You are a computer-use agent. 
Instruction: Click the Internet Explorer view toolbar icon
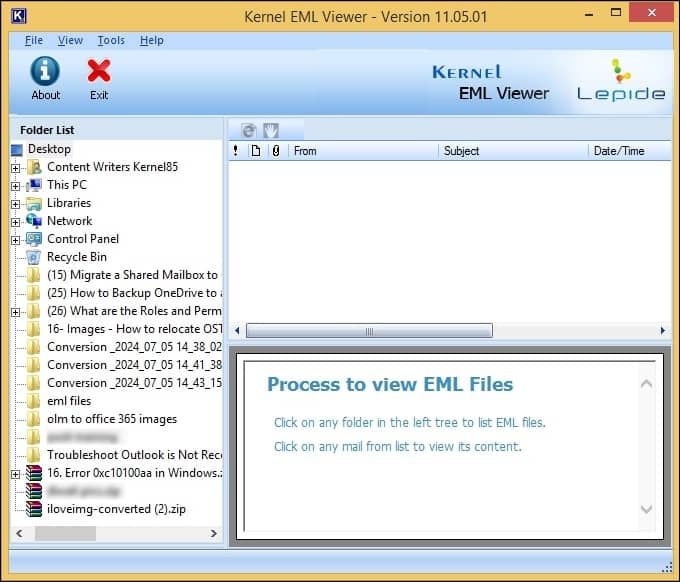(x=249, y=130)
